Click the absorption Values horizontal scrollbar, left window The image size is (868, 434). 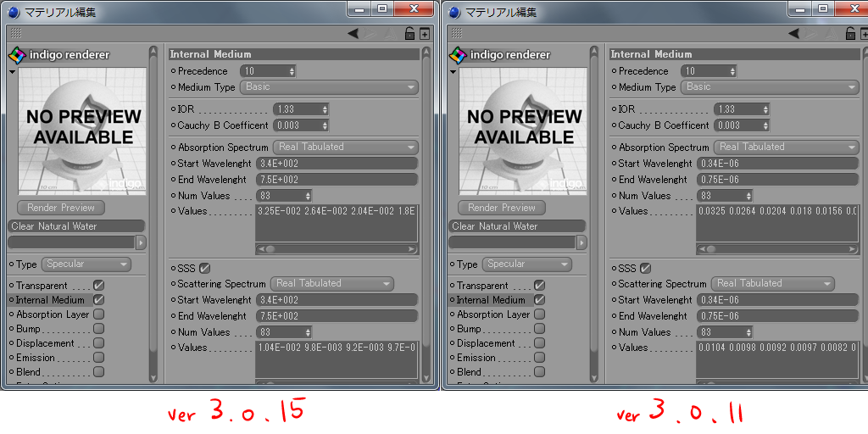(336, 249)
